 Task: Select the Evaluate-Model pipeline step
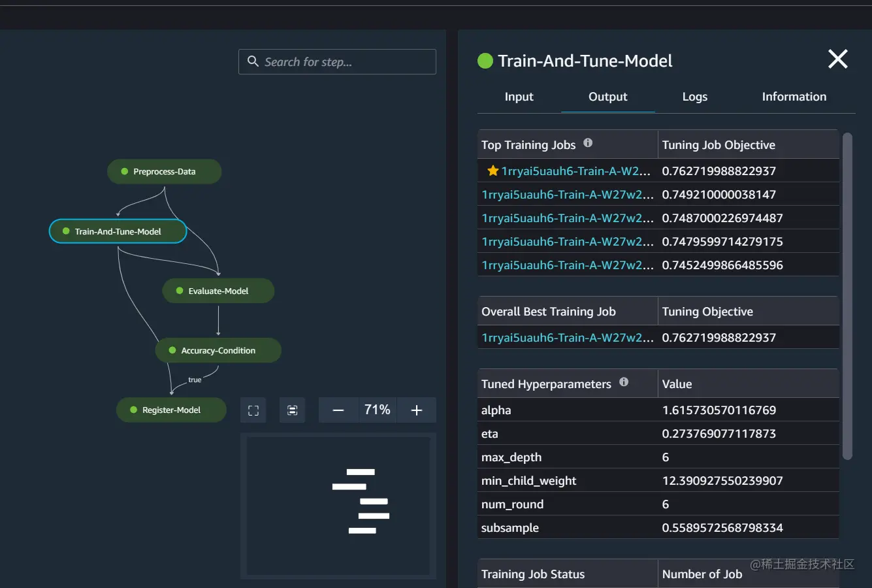coord(218,291)
